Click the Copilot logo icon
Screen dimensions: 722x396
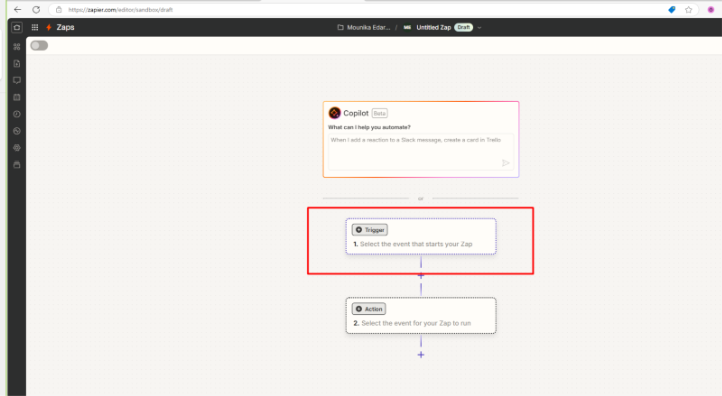pyautogui.click(x=334, y=113)
